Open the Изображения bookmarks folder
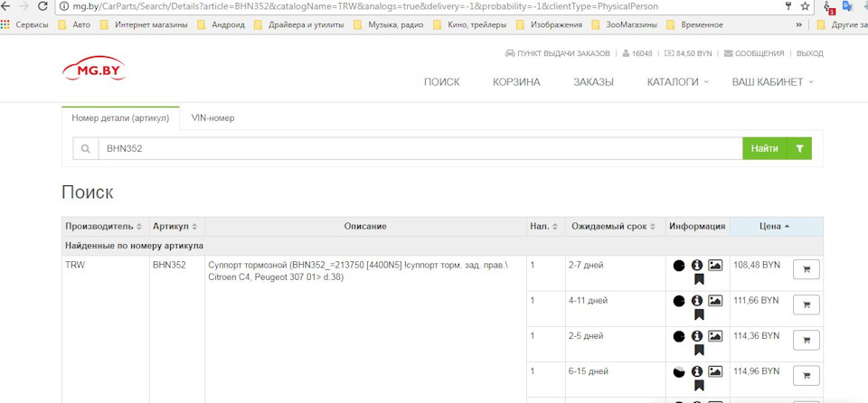This screenshot has height=403, width=868. [x=549, y=24]
